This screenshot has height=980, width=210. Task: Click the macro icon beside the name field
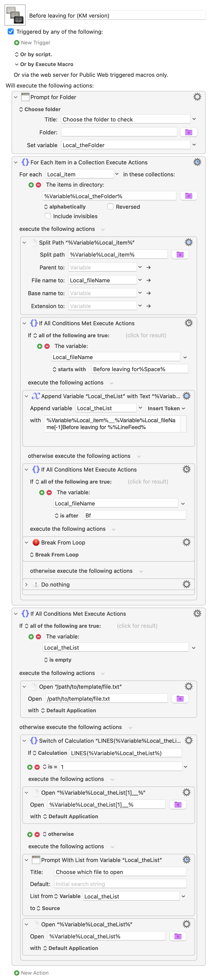coord(15,15)
